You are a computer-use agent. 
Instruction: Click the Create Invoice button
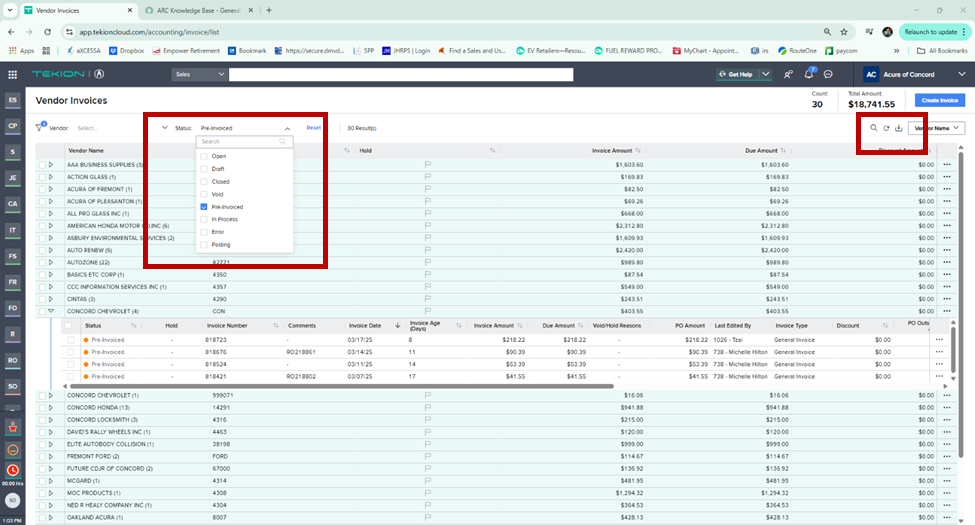point(939,100)
